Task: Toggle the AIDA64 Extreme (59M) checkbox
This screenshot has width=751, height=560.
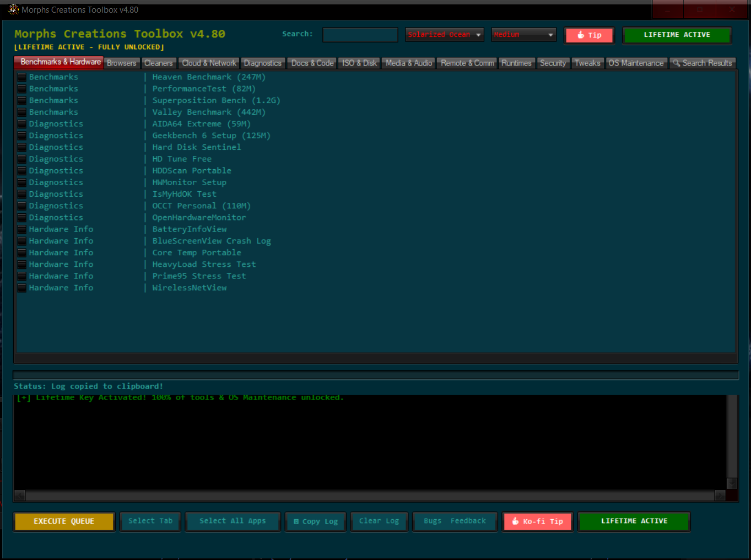Action: click(22, 124)
